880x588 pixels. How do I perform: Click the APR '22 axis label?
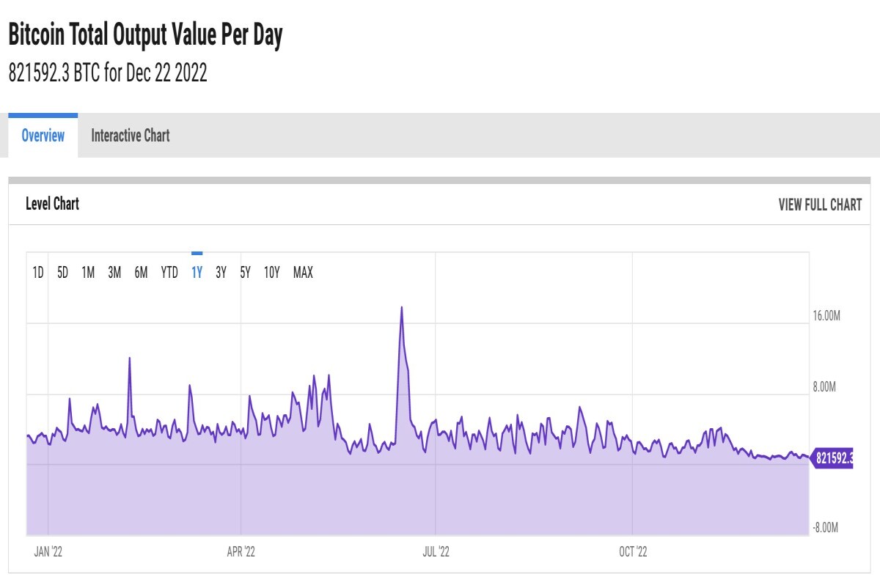pos(241,551)
